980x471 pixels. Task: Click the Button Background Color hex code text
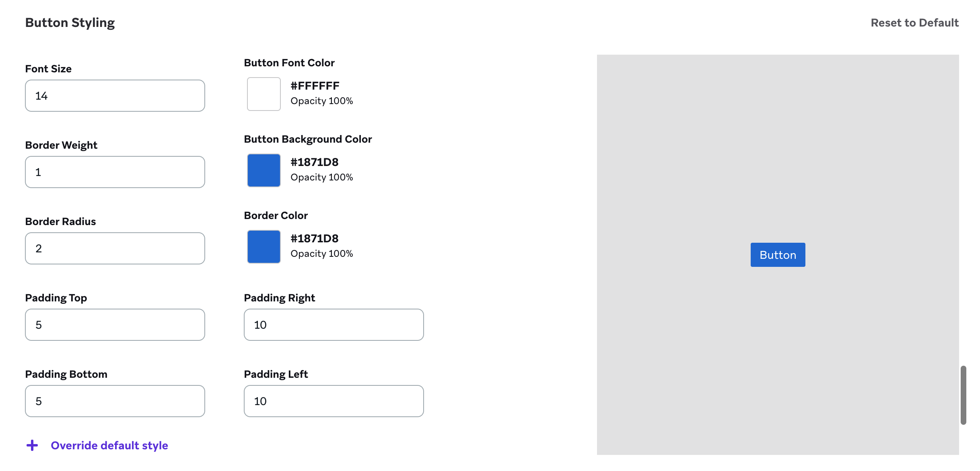click(314, 162)
